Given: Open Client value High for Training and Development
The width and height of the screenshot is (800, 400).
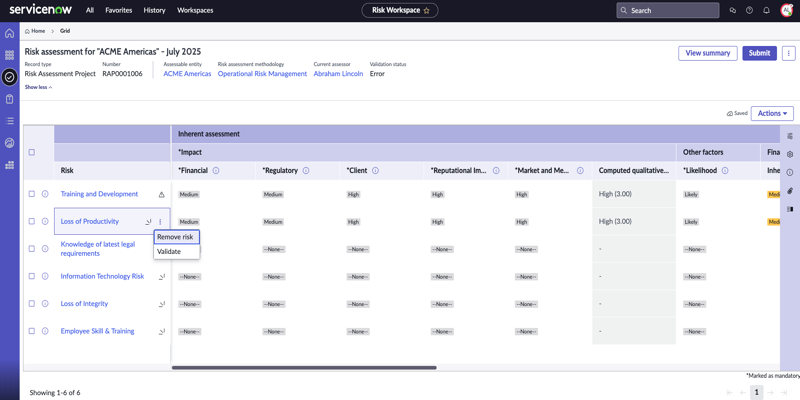Looking at the screenshot, I should [353, 194].
